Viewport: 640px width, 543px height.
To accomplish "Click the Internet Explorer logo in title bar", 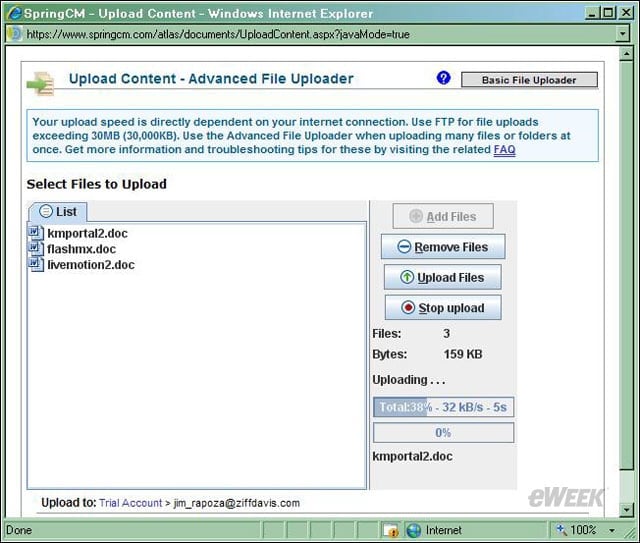I will click(15, 13).
